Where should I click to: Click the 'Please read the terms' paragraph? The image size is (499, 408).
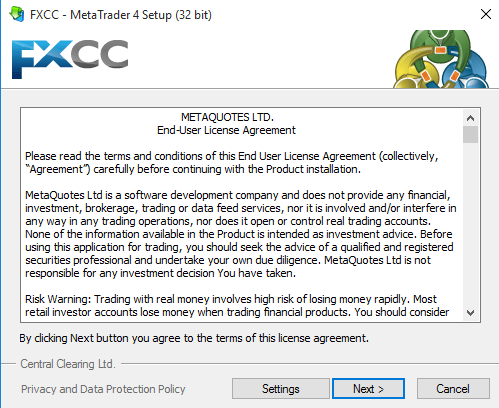(232, 163)
